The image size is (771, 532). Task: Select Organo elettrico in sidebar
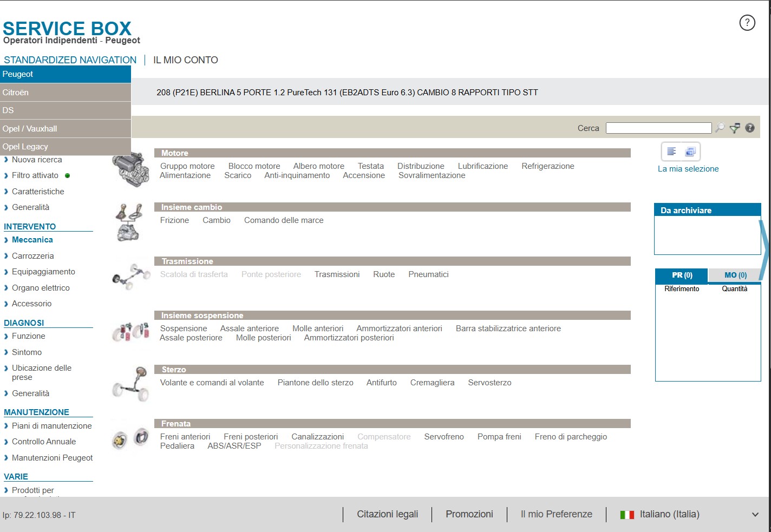tap(41, 288)
